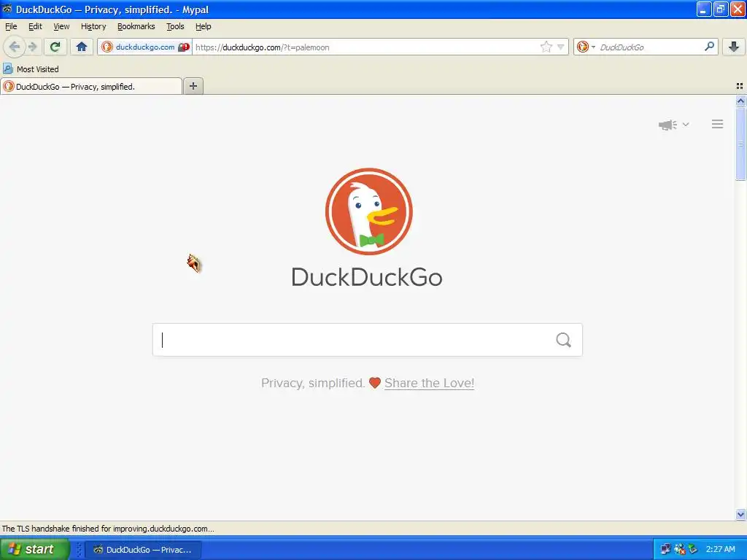Open the URL history dropdown arrow
The width and height of the screenshot is (747, 560).
[561, 47]
